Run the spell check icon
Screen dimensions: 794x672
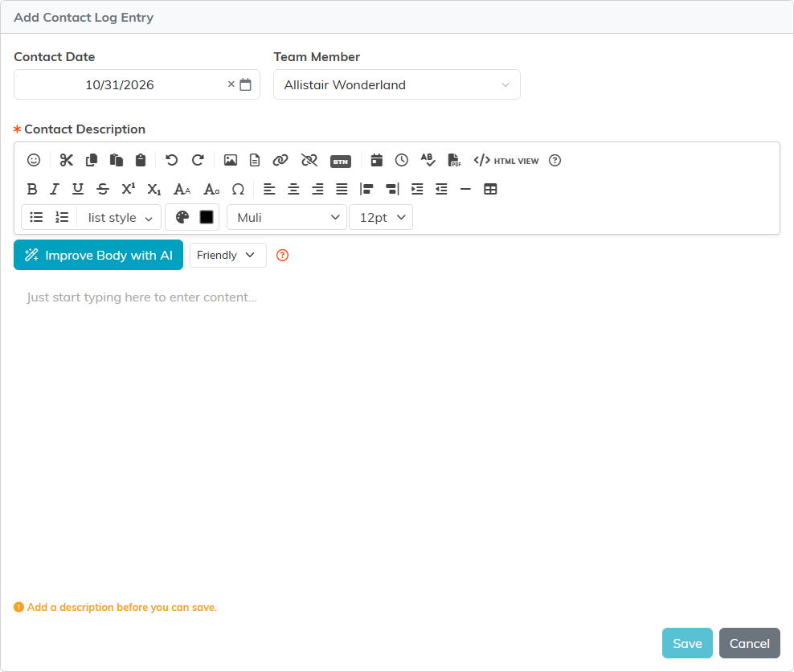coord(428,160)
